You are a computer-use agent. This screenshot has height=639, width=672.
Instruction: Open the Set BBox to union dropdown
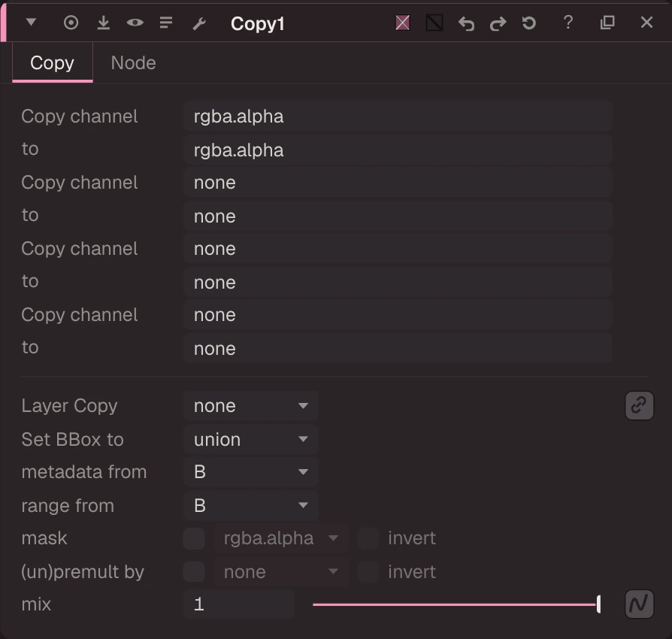[251, 440]
